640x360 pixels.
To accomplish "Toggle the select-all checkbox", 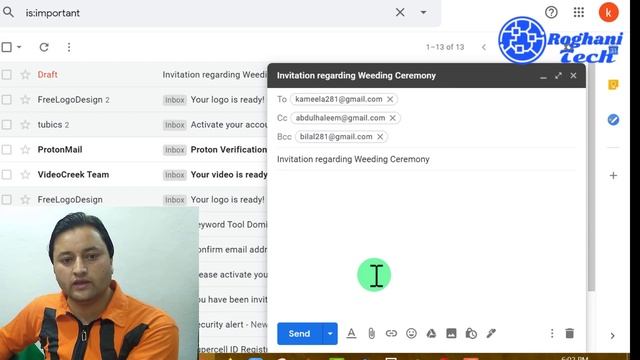I will pos(7,47).
